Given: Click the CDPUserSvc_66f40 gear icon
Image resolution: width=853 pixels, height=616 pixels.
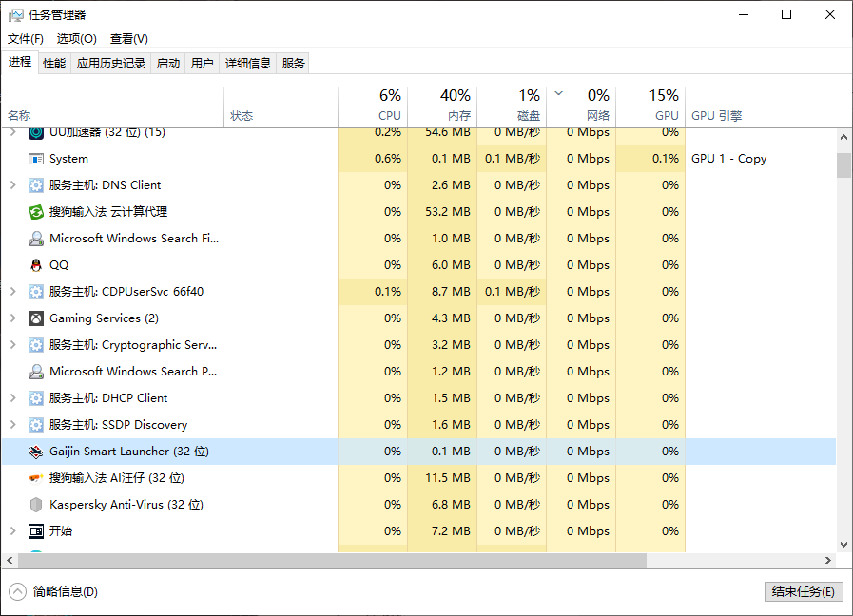Looking at the screenshot, I should (36, 292).
